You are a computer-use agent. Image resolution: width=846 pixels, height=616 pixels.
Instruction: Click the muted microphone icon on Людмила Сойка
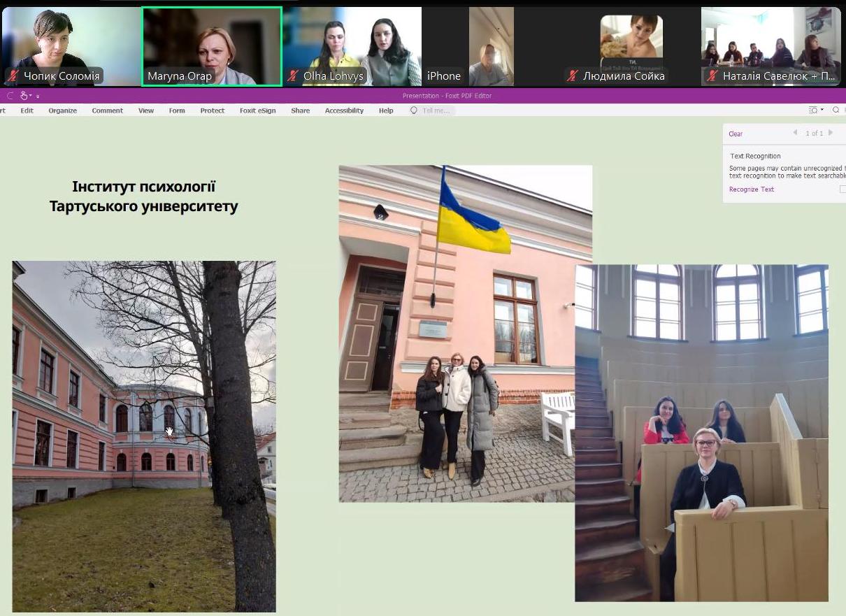(573, 76)
